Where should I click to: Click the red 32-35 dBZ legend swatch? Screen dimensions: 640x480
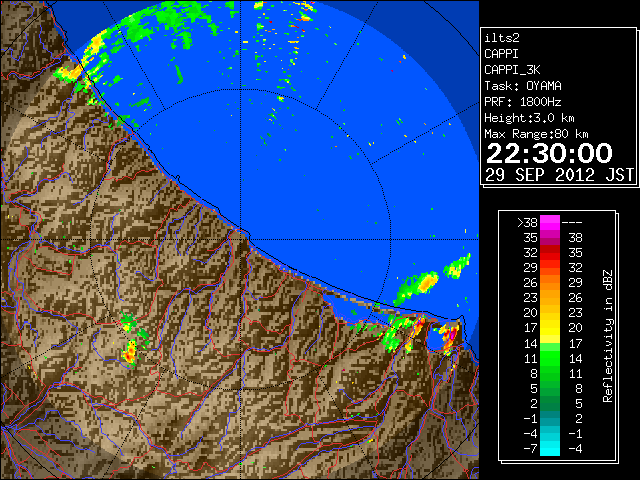pos(550,253)
